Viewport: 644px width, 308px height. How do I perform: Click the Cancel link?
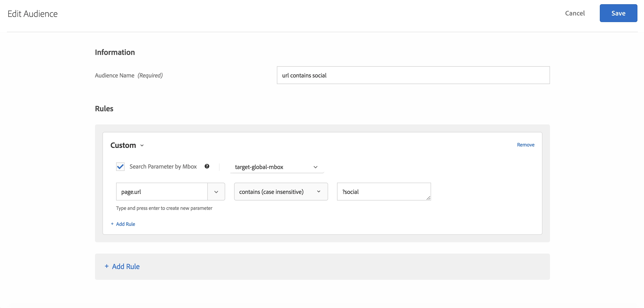pyautogui.click(x=575, y=13)
